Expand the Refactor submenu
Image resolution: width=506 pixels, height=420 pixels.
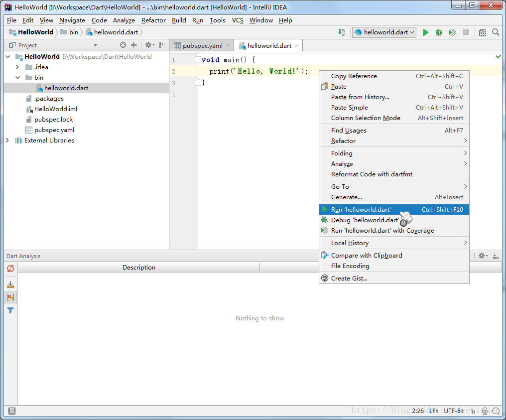394,141
